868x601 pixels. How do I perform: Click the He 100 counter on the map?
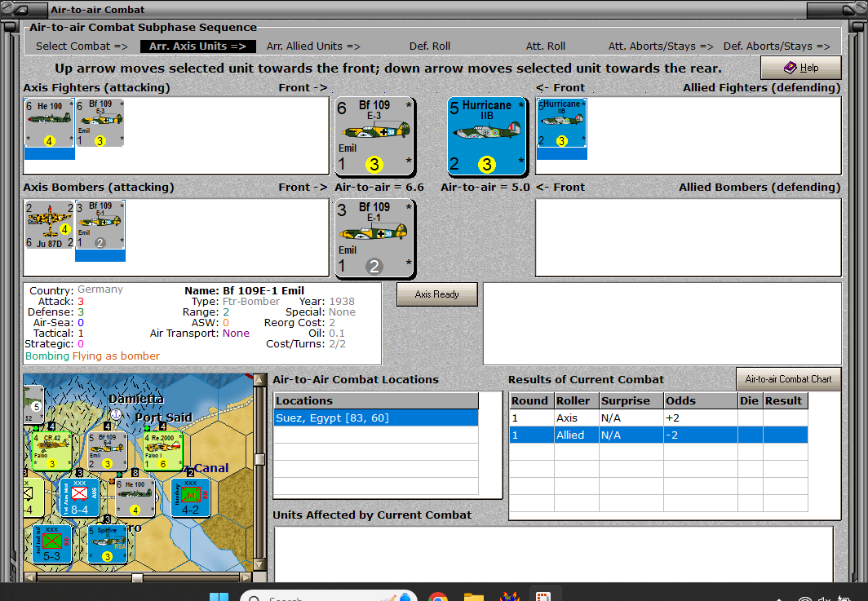pyautogui.click(x=135, y=497)
